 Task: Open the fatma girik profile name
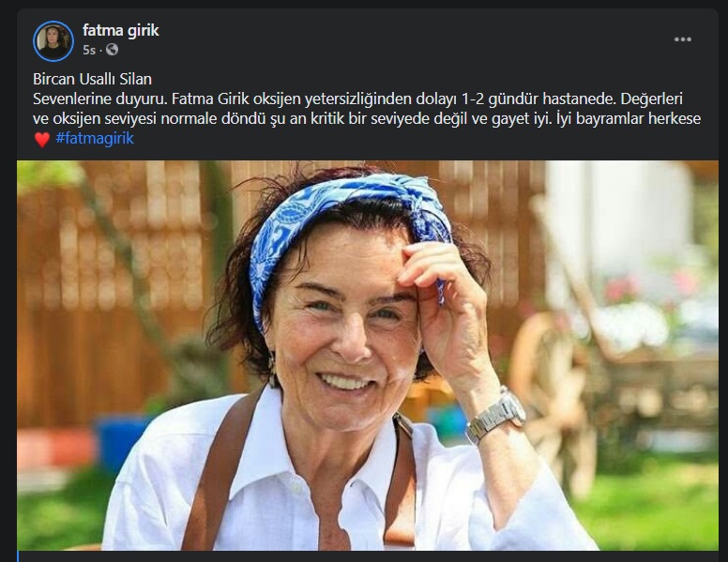[121, 30]
